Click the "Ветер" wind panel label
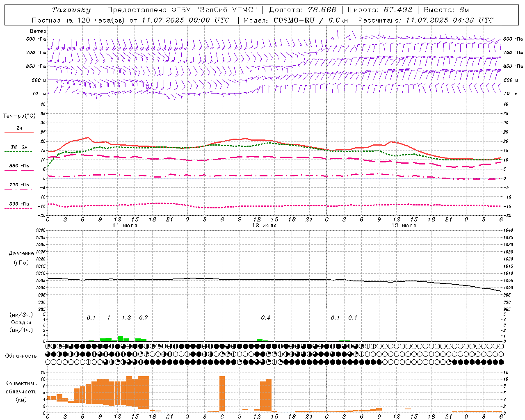The height and width of the screenshot is (420, 525). (38, 31)
